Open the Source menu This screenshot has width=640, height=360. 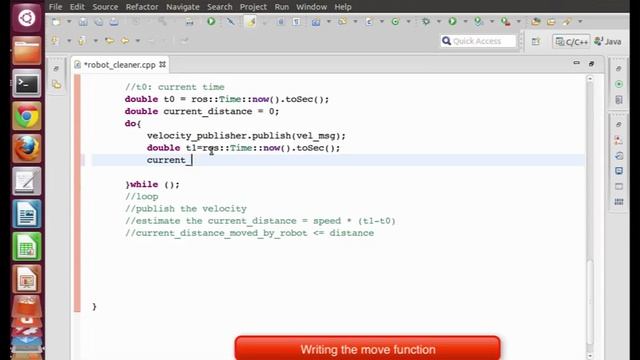105,7
